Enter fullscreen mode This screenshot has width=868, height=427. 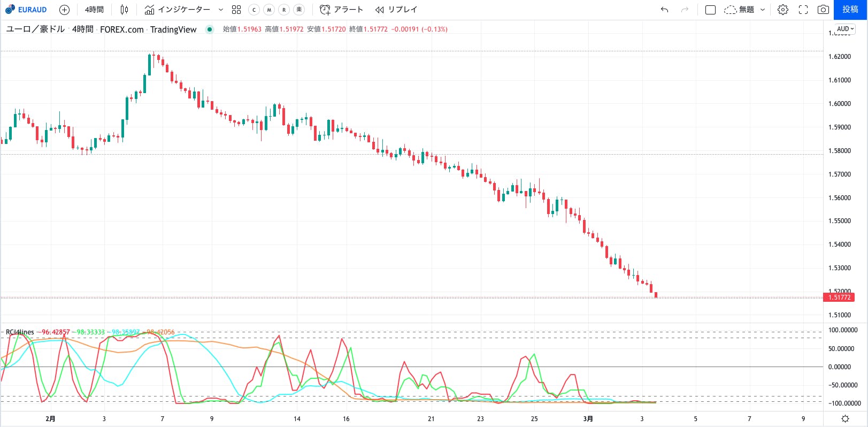803,10
